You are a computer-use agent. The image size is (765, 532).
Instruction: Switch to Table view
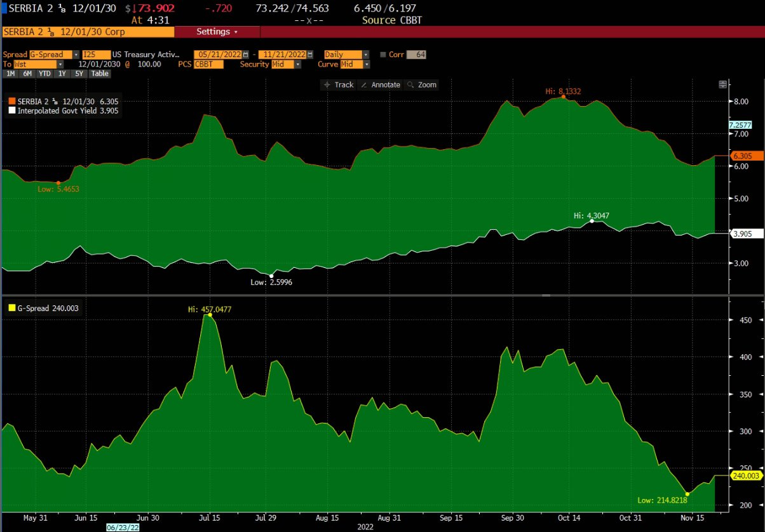tap(99, 74)
